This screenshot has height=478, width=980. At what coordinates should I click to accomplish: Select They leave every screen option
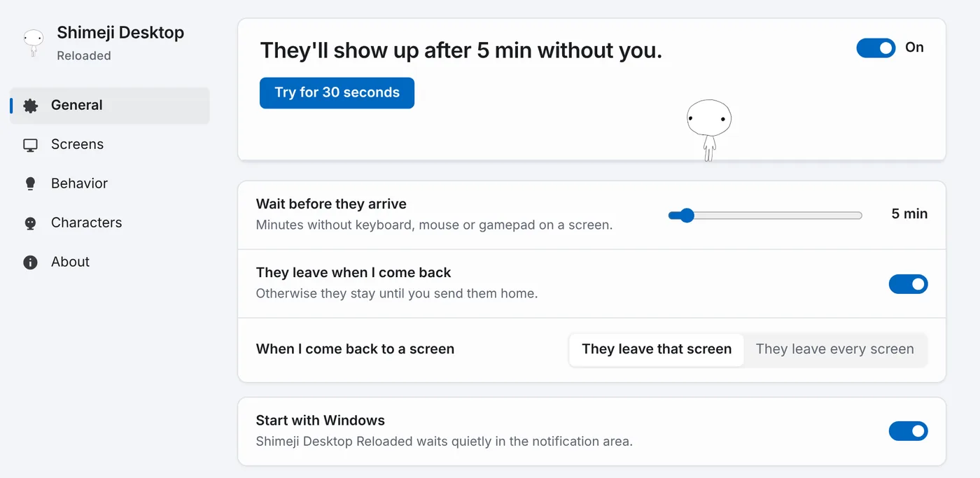click(834, 349)
